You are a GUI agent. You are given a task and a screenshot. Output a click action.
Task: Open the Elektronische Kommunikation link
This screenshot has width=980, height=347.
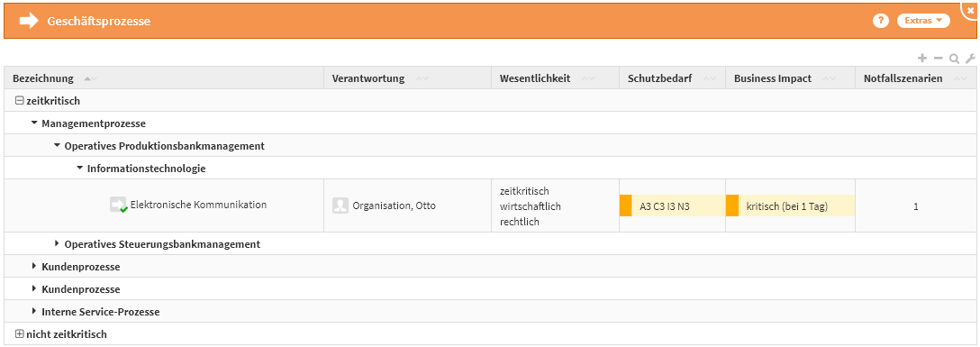coord(198,205)
